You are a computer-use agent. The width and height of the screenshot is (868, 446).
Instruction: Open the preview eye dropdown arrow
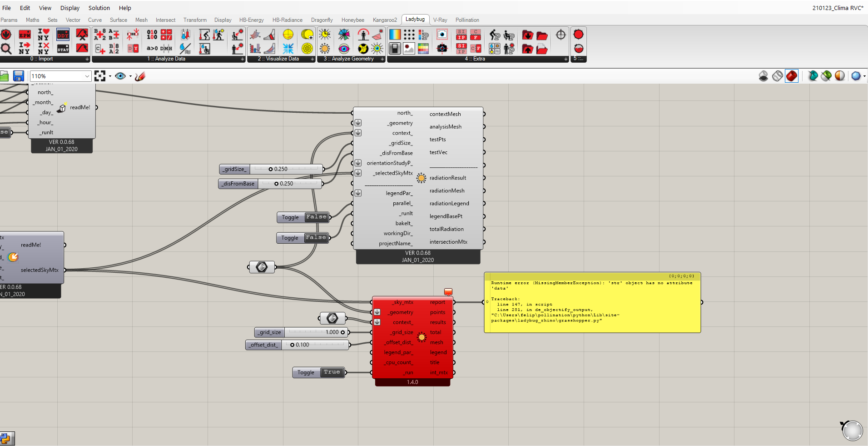point(130,76)
